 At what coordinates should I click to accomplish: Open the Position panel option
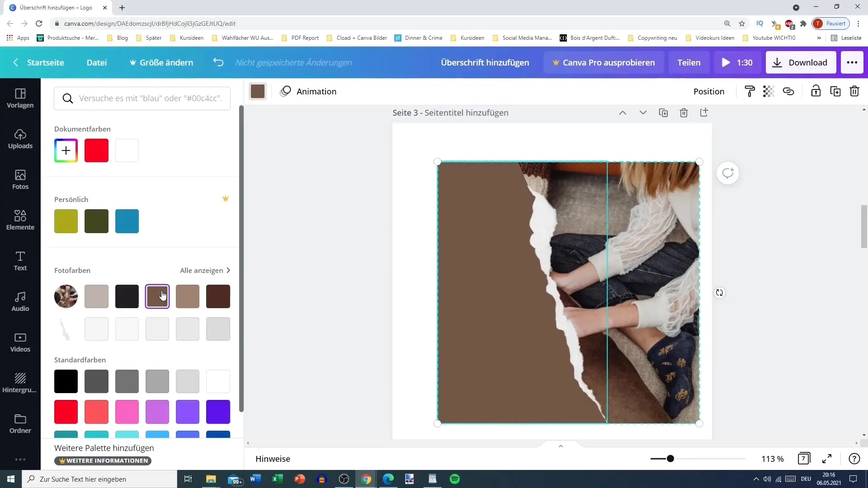click(709, 91)
